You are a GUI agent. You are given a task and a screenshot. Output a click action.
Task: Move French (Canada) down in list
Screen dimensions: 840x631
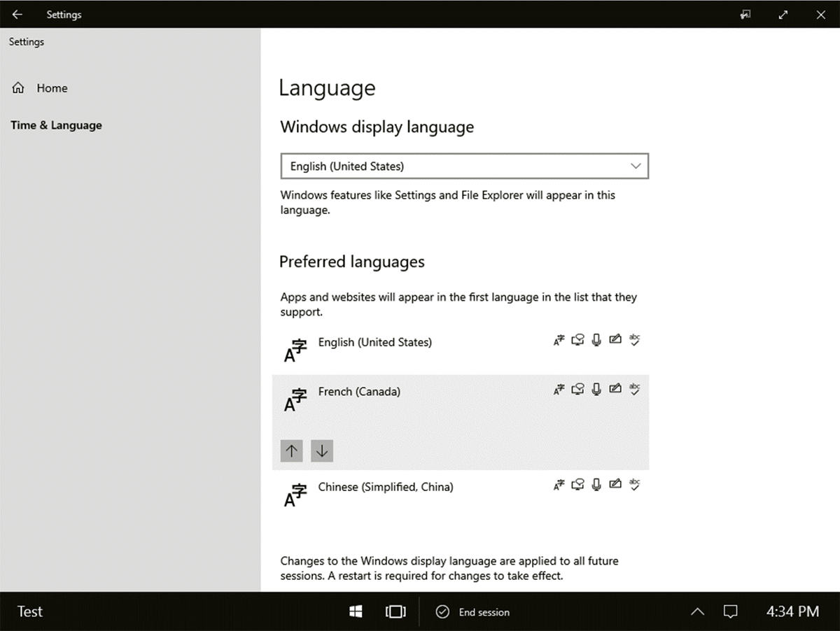322,451
